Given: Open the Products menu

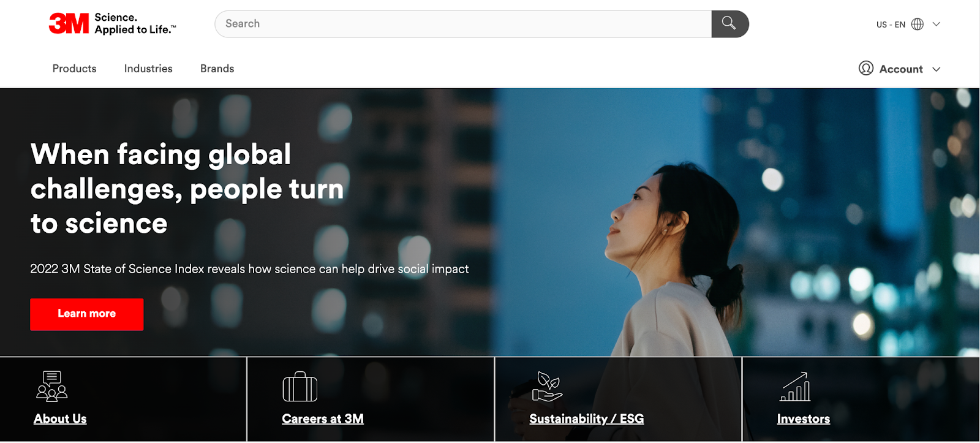Looking at the screenshot, I should point(75,69).
